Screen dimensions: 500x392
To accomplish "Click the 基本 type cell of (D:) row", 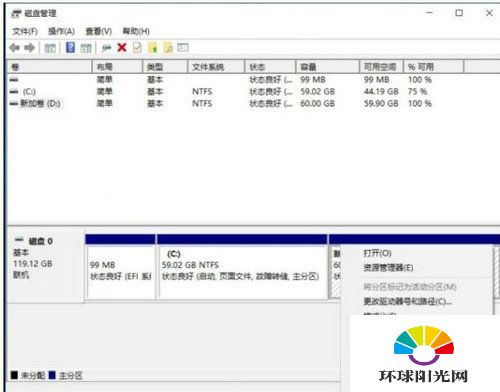I will pos(155,104).
